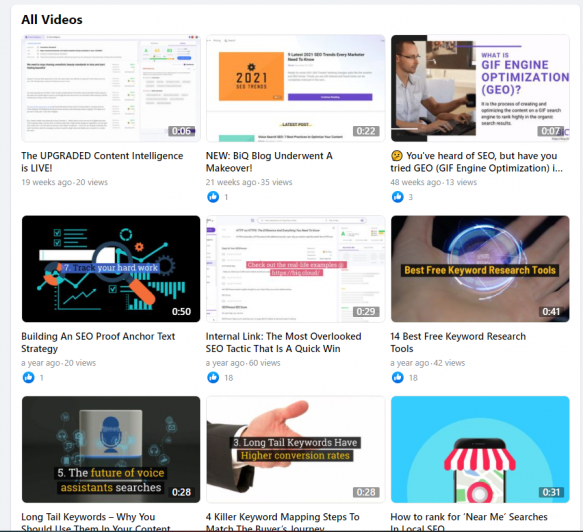Open the voice assistants searches video thumbnail
The height and width of the screenshot is (532, 583).
pos(111,449)
